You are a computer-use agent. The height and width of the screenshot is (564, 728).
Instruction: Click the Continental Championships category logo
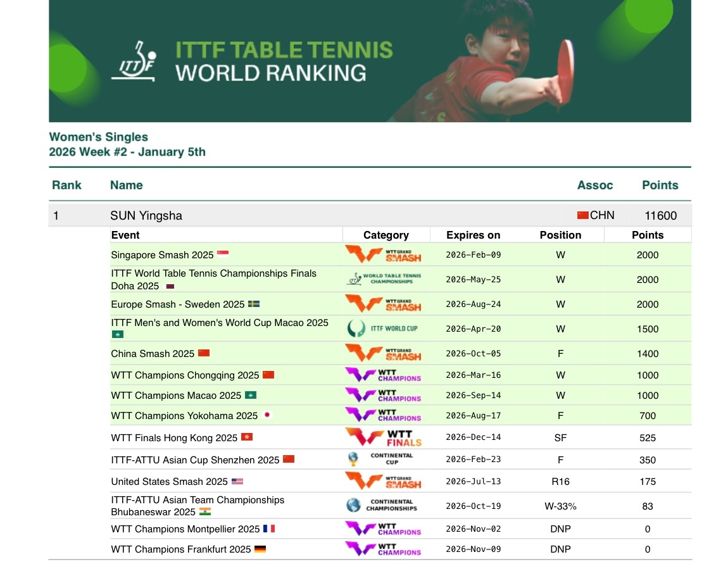pyautogui.click(x=382, y=505)
